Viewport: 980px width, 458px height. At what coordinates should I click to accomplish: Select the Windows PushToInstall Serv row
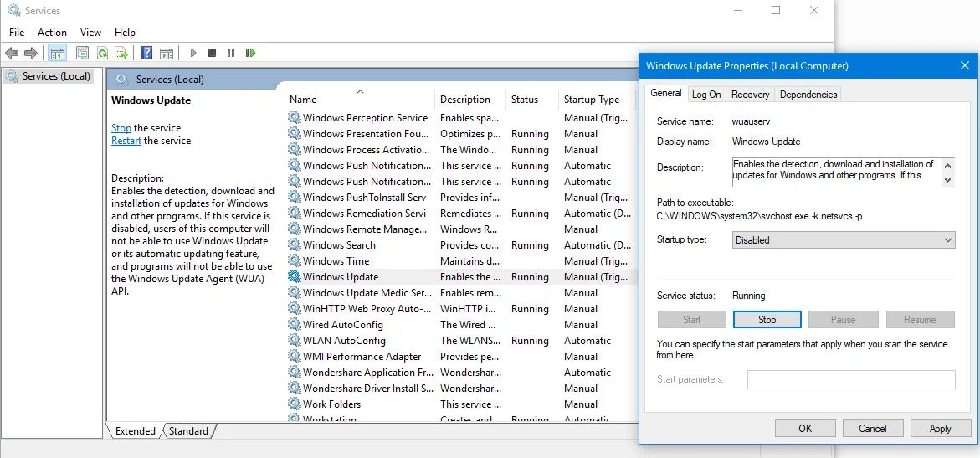tap(461, 197)
